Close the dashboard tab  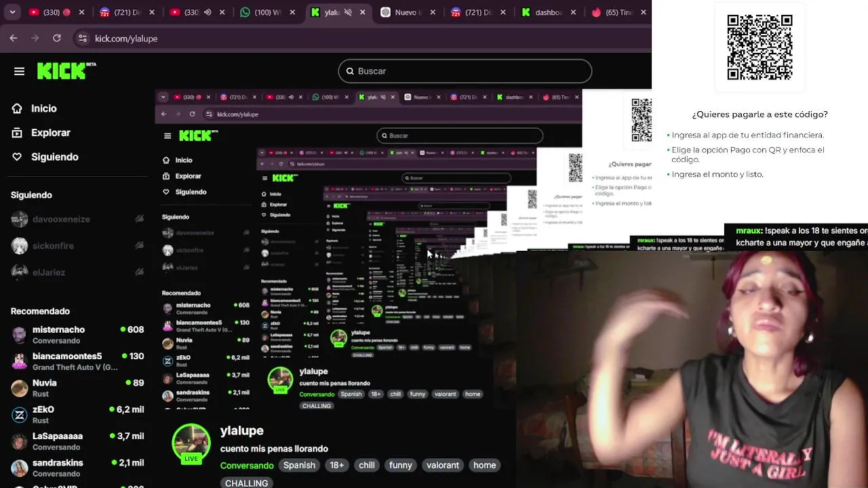(573, 12)
